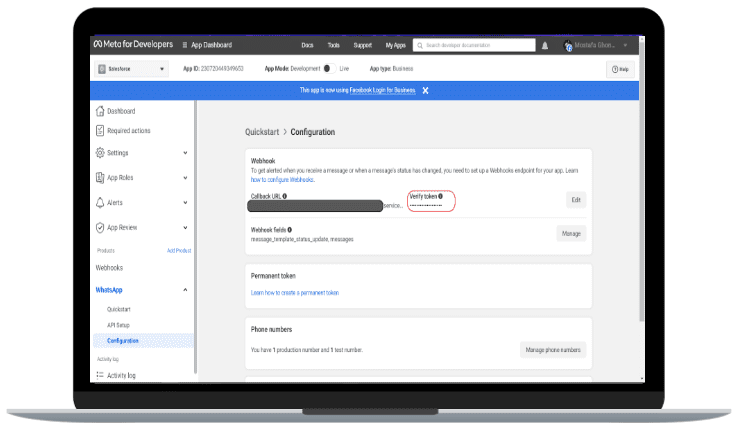Screen dimensions: 743x423
Task: Open the Support menu
Action: click(x=362, y=45)
